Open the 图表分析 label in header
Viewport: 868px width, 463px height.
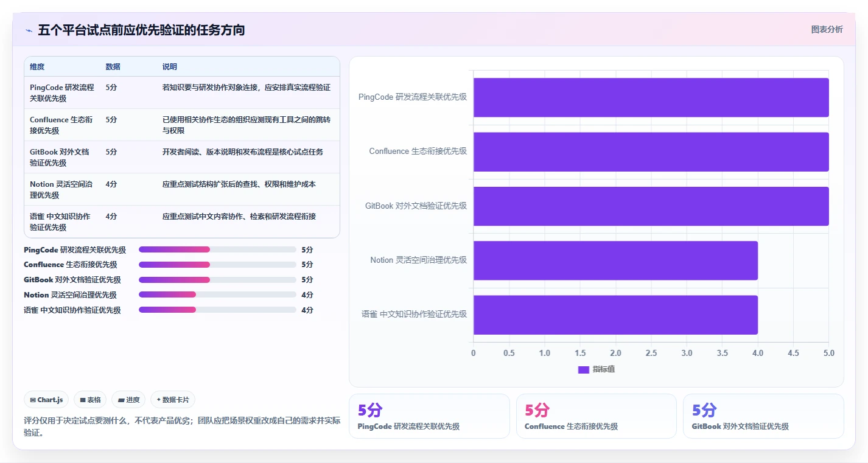827,29
